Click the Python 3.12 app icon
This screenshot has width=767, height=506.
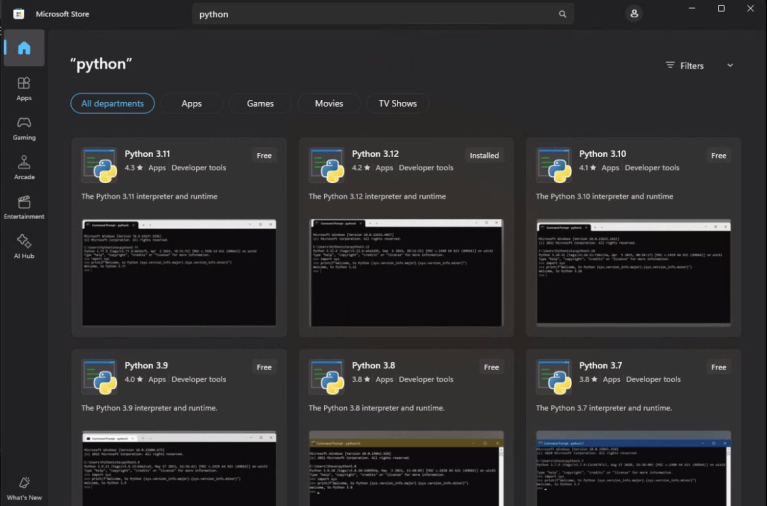[327, 165]
